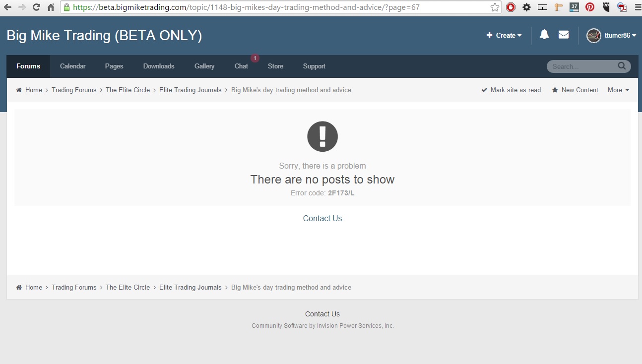Viewport: 642px width, 364px height.
Task: Open the tturner86 user menu
Action: (620, 36)
